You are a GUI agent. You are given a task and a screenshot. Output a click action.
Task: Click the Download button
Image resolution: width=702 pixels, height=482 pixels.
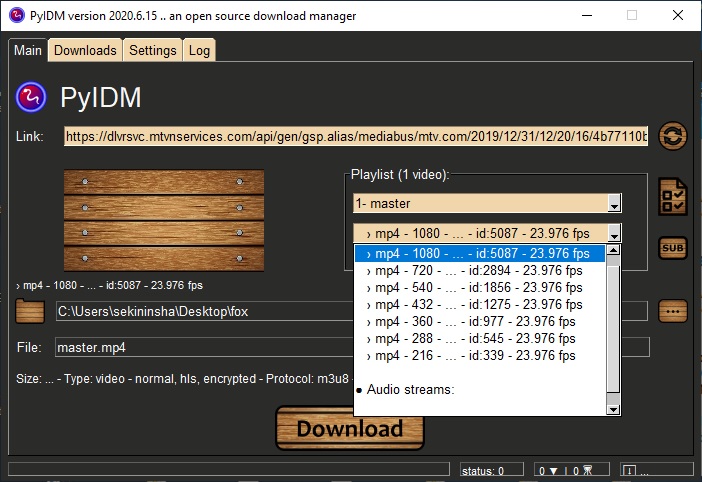click(350, 428)
